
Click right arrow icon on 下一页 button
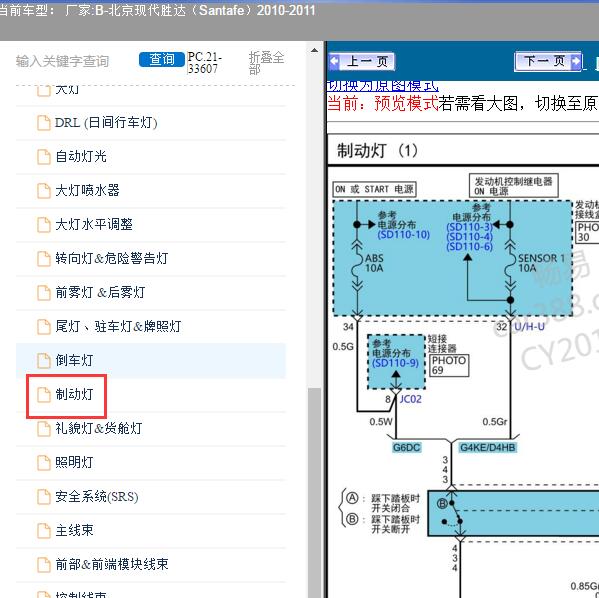[x=575, y=61]
